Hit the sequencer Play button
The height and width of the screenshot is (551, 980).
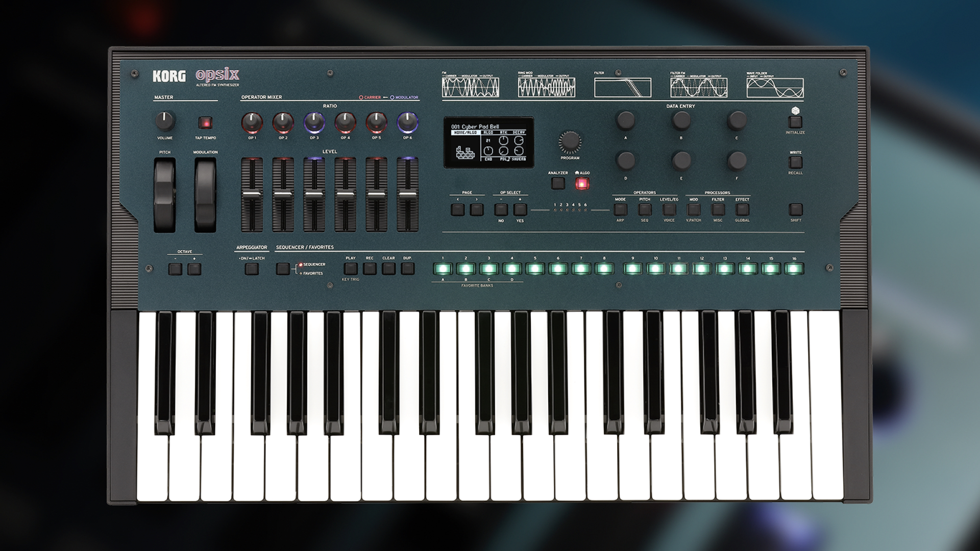351,268
